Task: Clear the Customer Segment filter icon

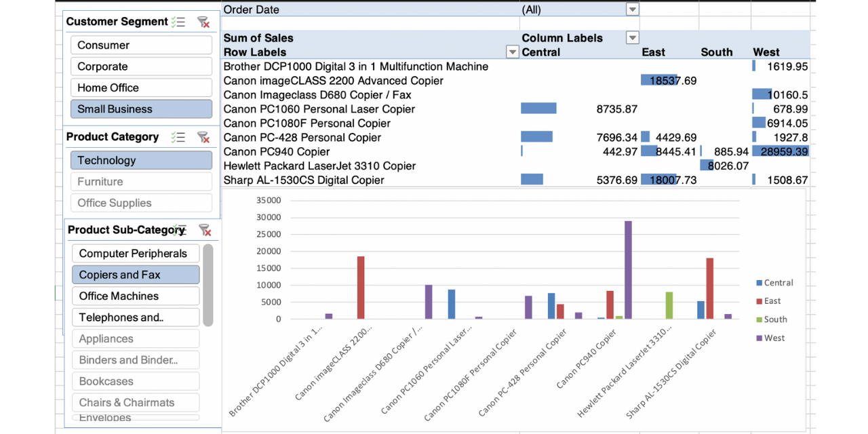Action: click(203, 22)
